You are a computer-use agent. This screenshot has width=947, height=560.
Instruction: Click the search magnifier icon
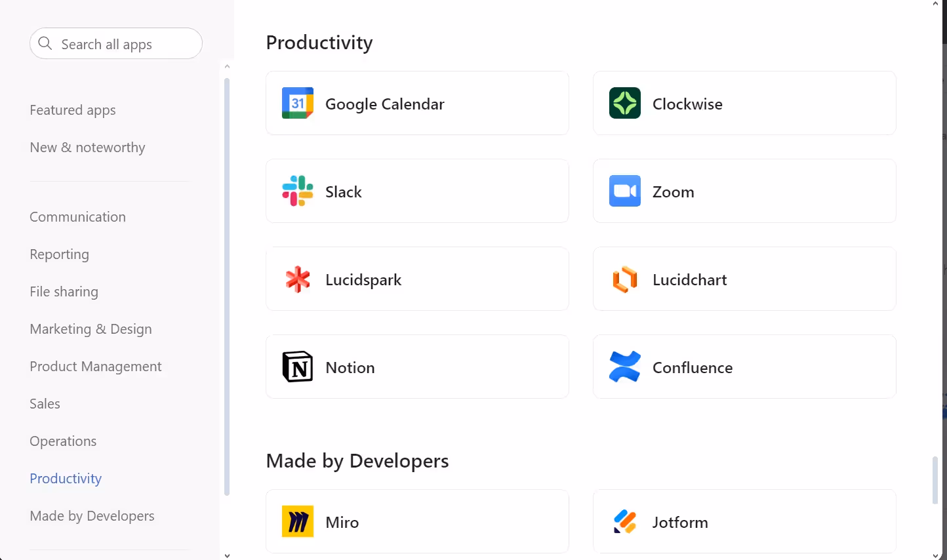[45, 43]
